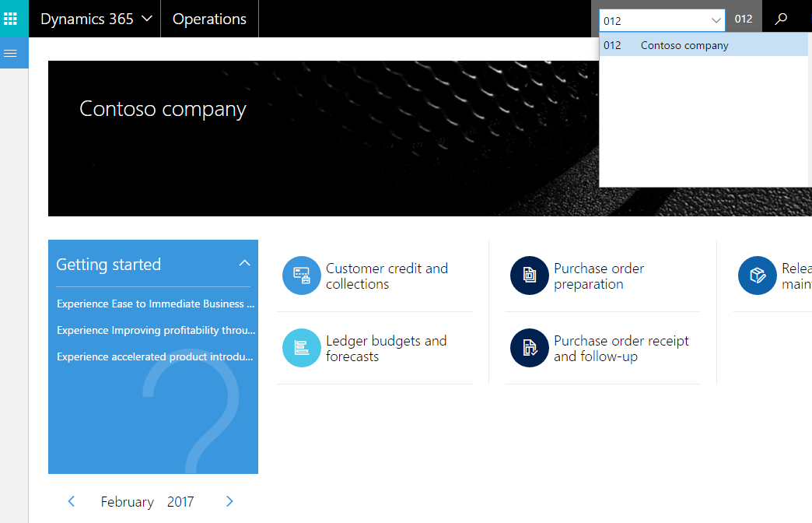Open the app launcher waffle icon
The image size is (812, 523).
click(x=10, y=19)
